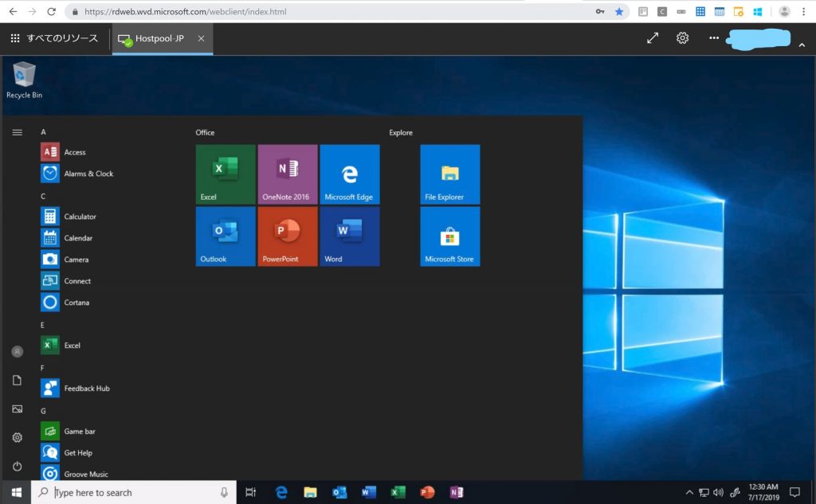Viewport: 816px width, 504px height.
Task: Open the clock showing 12:30 AM
Action: [763, 492]
